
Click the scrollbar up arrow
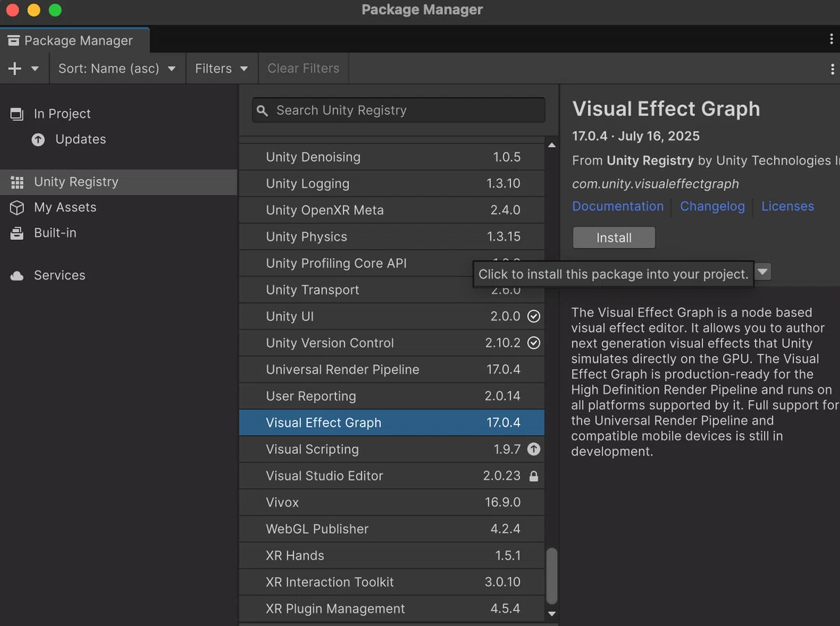tap(552, 145)
